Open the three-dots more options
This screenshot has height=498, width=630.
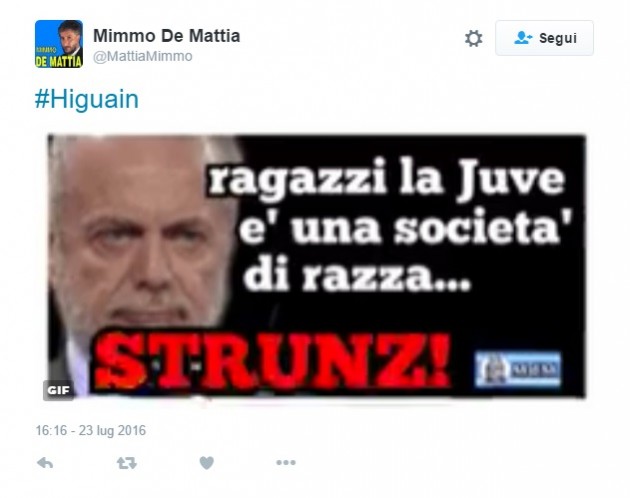coord(286,463)
